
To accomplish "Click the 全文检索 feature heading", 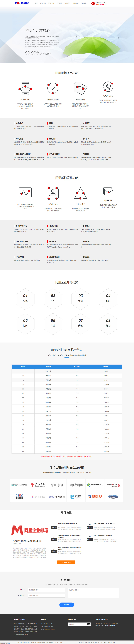I will [x=53, y=139].
